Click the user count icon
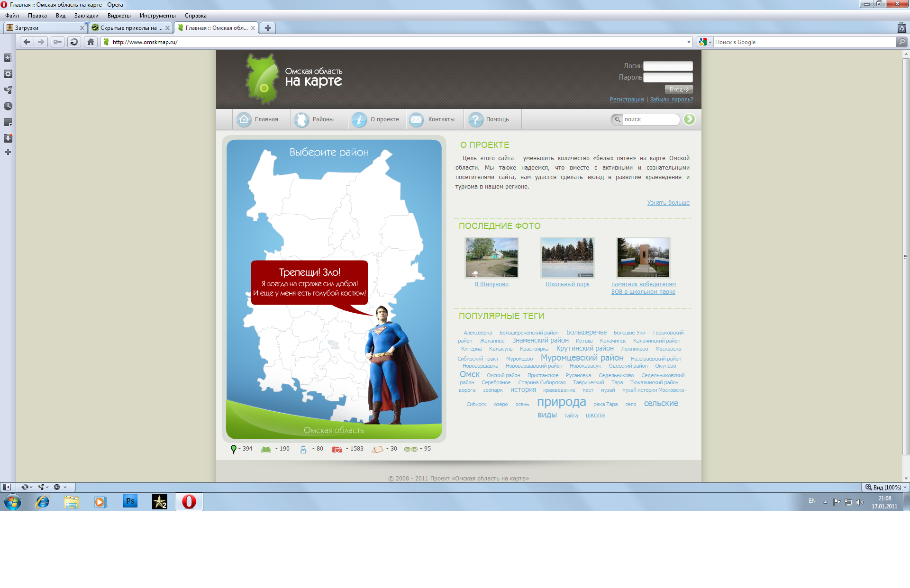Viewport: 910px width, 588px height. tap(303, 449)
